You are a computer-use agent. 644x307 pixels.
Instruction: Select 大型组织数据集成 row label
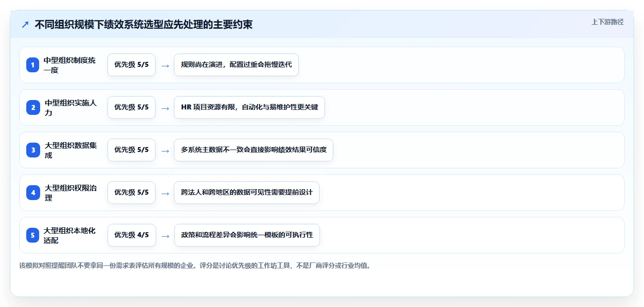pyautogui.click(x=70, y=150)
